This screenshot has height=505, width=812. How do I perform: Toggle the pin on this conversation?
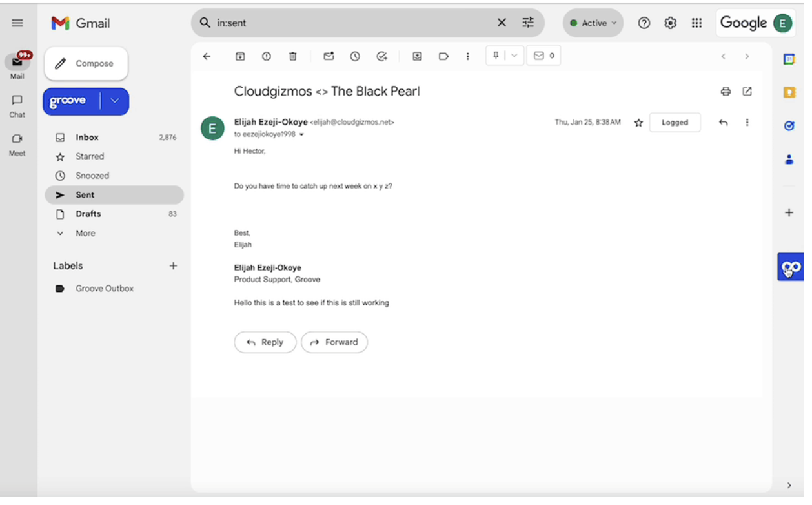coord(497,55)
